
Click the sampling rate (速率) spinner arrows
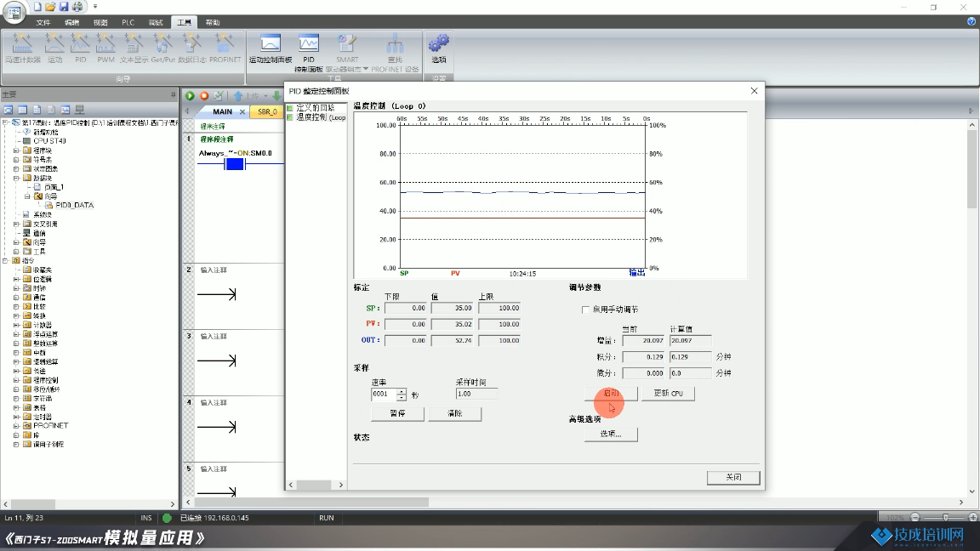[x=402, y=395]
